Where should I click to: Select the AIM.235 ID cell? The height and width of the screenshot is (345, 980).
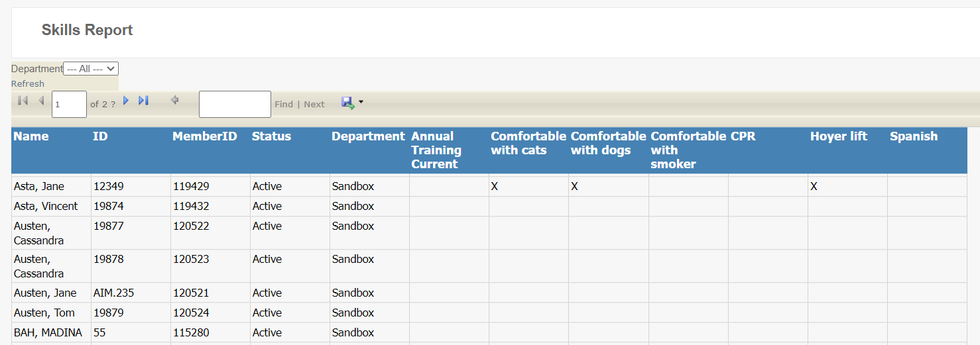(x=113, y=293)
